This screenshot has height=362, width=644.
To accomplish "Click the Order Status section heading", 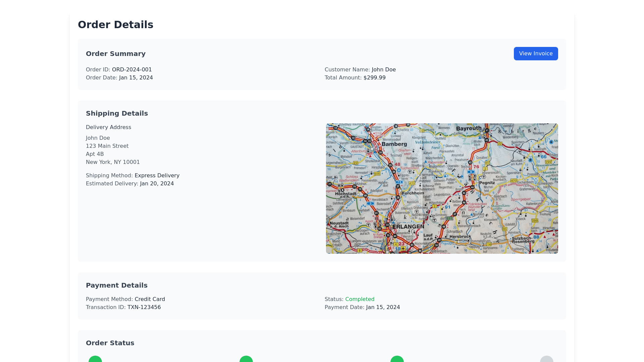I will click(110, 343).
